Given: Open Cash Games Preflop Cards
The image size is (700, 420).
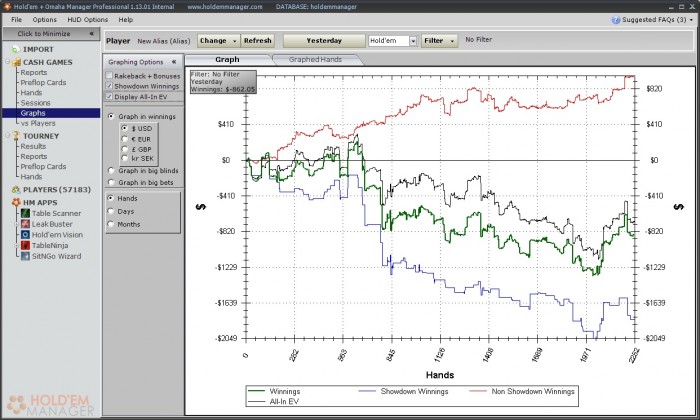Looking at the screenshot, I should point(43,83).
